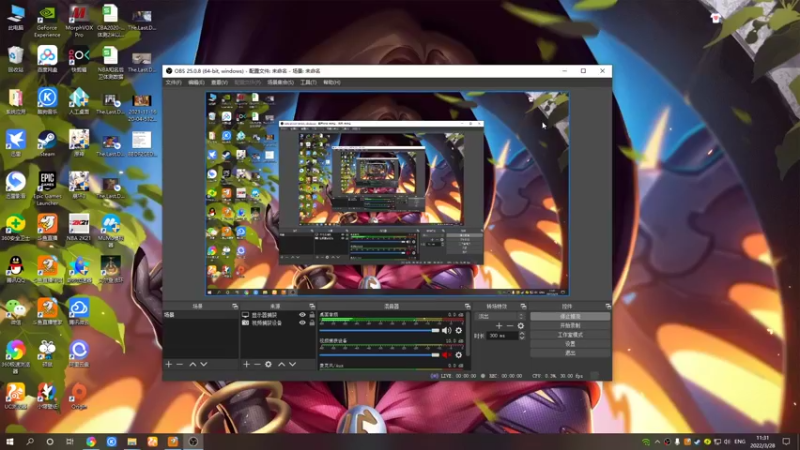Viewport: 800px width, 450px height.
Task: Open the WeChat desktop shortcut
Action: point(16,311)
